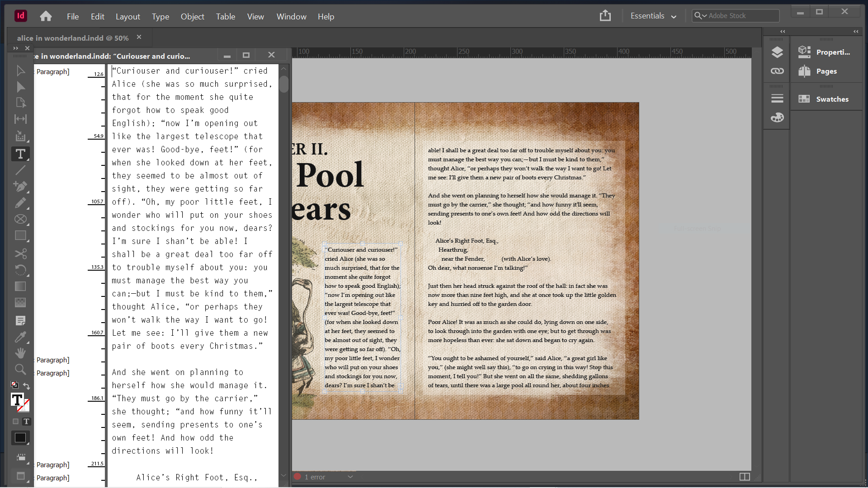Open the Essentials workspace dropdown
Viewport: 868px width, 488px height.
click(x=652, y=16)
